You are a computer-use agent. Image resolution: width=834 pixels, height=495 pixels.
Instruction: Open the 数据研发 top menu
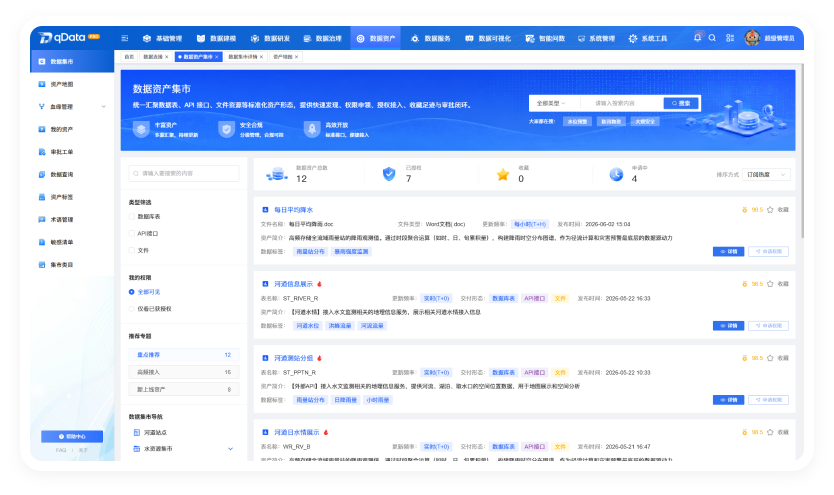(x=270, y=38)
